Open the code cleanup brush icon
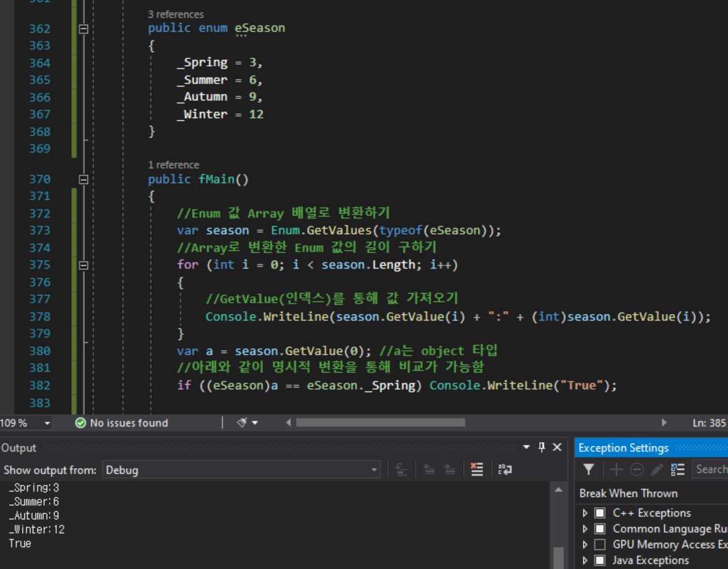 click(x=242, y=422)
